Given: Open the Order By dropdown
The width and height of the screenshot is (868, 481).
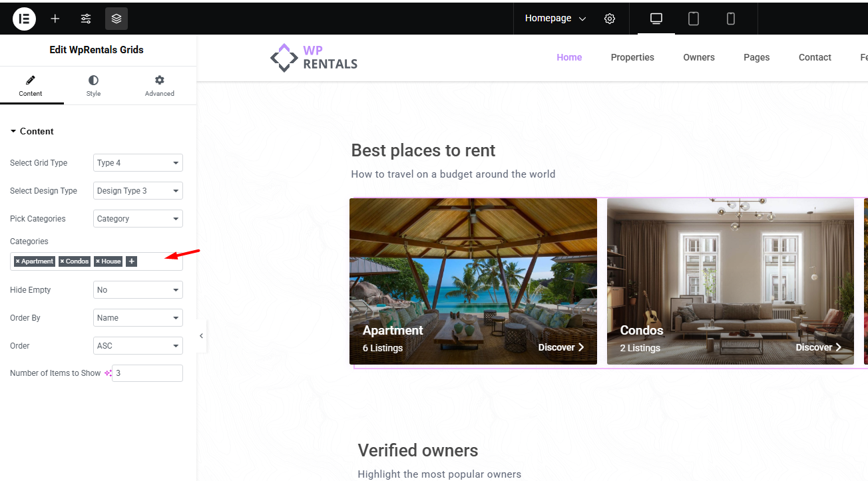Looking at the screenshot, I should [138, 318].
